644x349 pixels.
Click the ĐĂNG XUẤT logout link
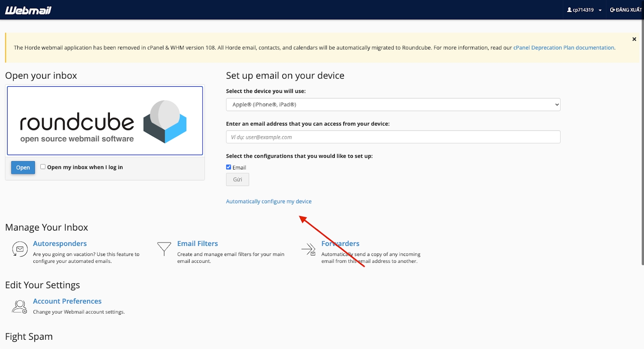pyautogui.click(x=626, y=10)
